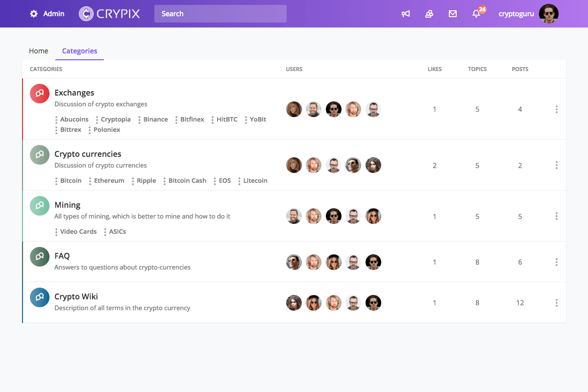The image size is (588, 392).
Task: Click the CRYPIX logo
Action: click(109, 14)
